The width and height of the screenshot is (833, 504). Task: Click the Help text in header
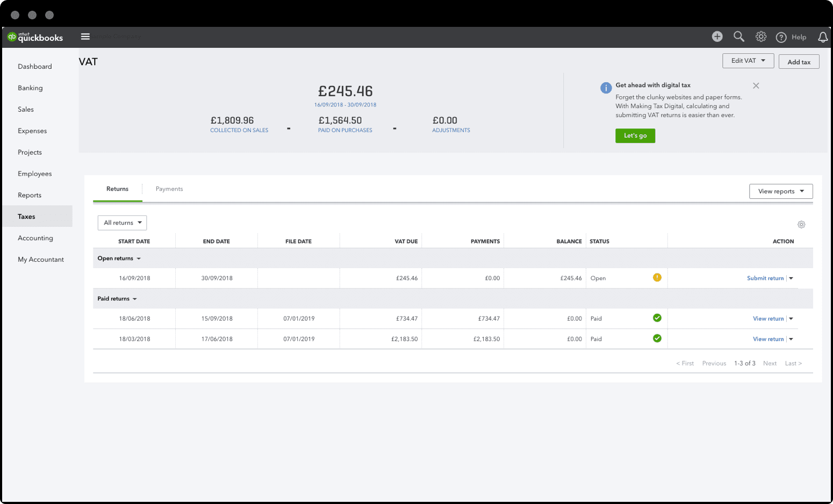click(799, 37)
